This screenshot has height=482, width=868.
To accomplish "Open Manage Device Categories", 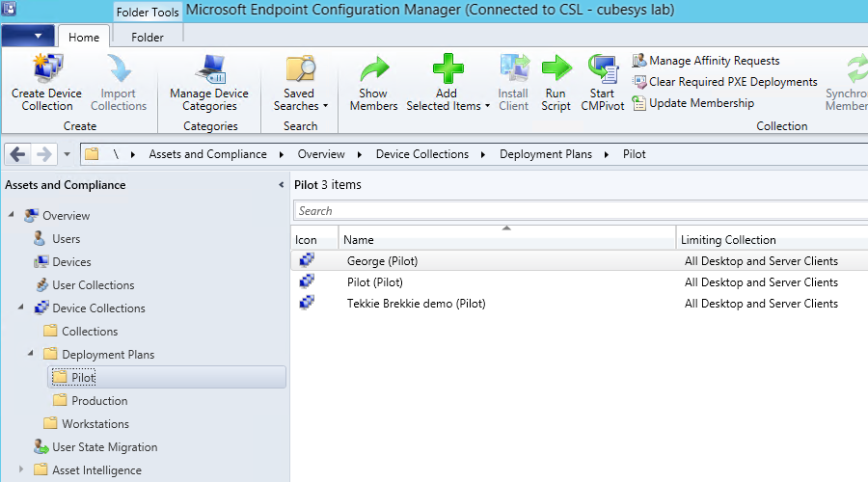I will tap(209, 70).
